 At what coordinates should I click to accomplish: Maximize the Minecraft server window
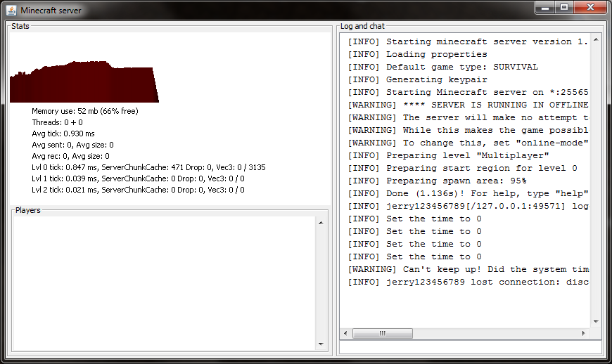tap(564, 8)
